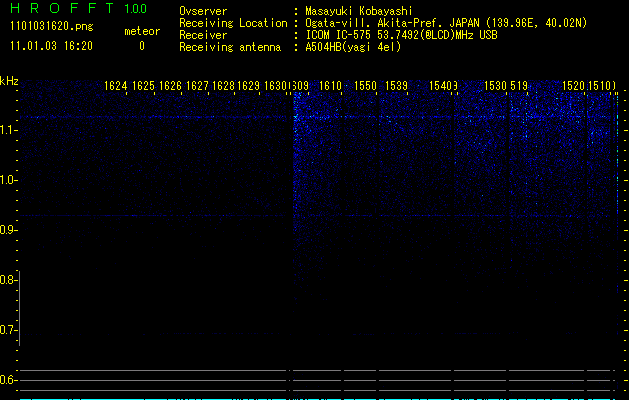Click the 1.1 kHz axis label
This screenshot has height=400, width=629.
[x=8, y=130]
